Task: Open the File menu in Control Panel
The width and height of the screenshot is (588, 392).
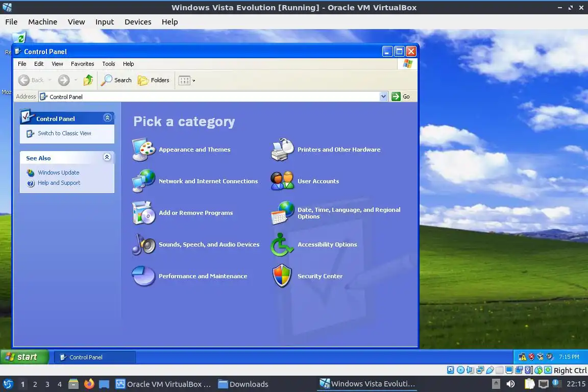Action: [x=22, y=64]
